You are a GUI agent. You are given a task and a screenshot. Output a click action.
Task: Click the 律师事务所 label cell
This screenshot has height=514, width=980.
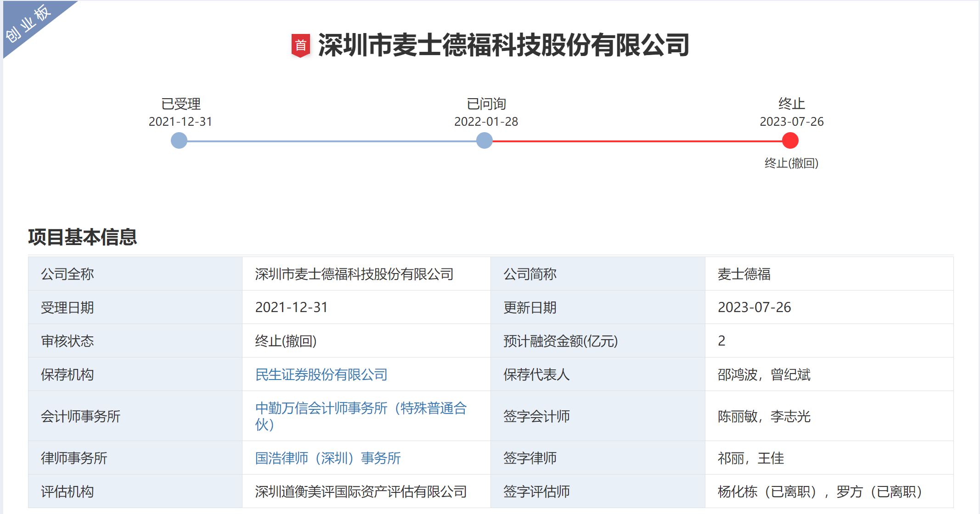[x=135, y=458]
